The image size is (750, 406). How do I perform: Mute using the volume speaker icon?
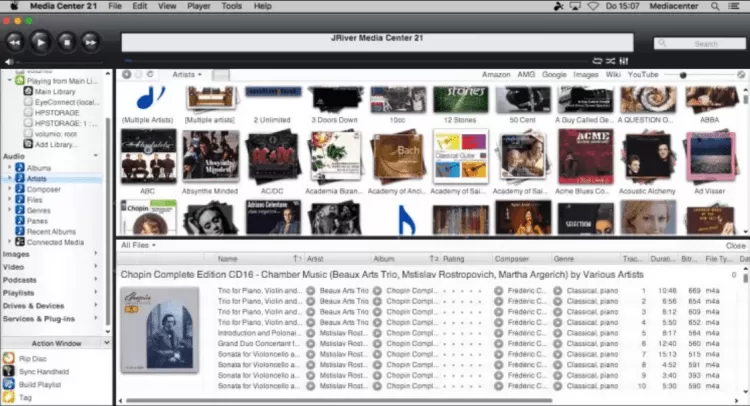tap(9, 61)
